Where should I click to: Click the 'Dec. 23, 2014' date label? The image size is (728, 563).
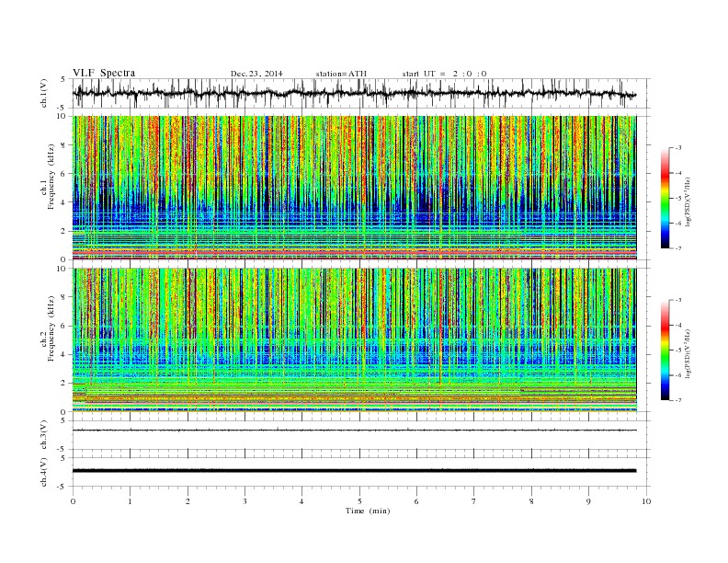pos(256,74)
